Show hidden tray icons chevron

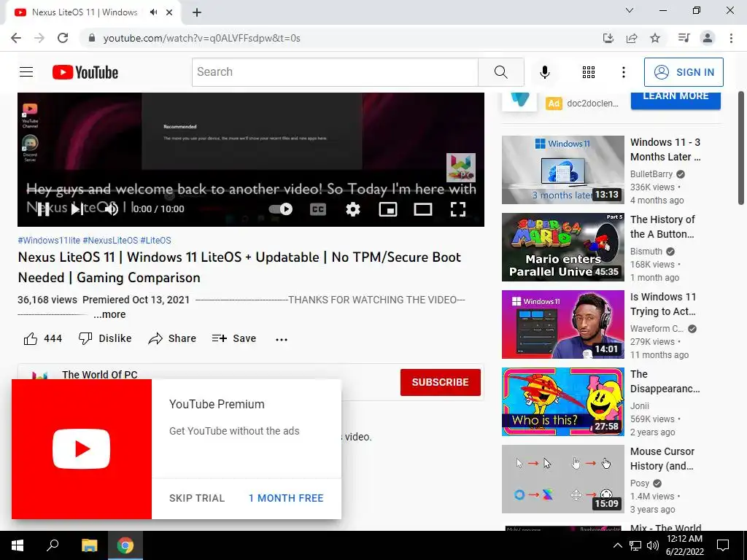pos(617,545)
